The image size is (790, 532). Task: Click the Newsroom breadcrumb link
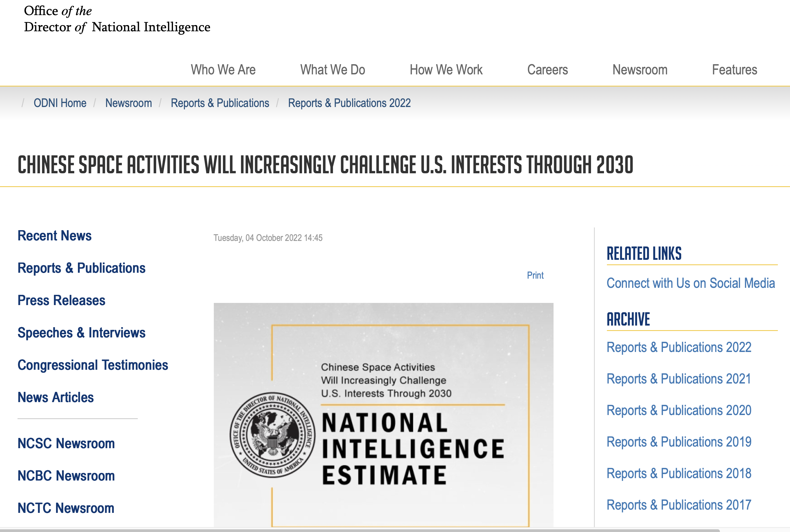129,103
